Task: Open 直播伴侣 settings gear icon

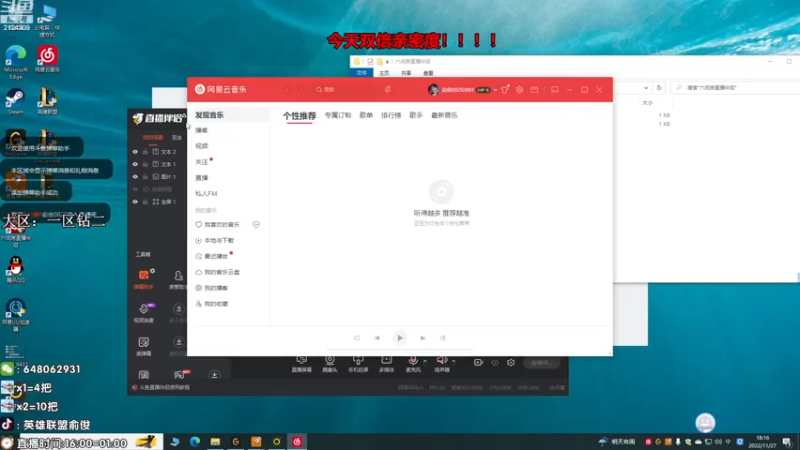Action: point(511,363)
